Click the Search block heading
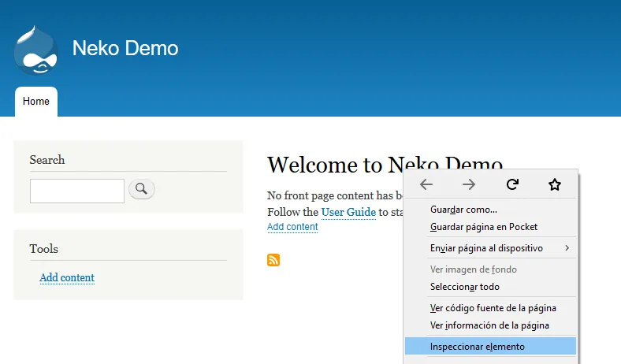This screenshot has height=364, width=621. pyautogui.click(x=47, y=160)
